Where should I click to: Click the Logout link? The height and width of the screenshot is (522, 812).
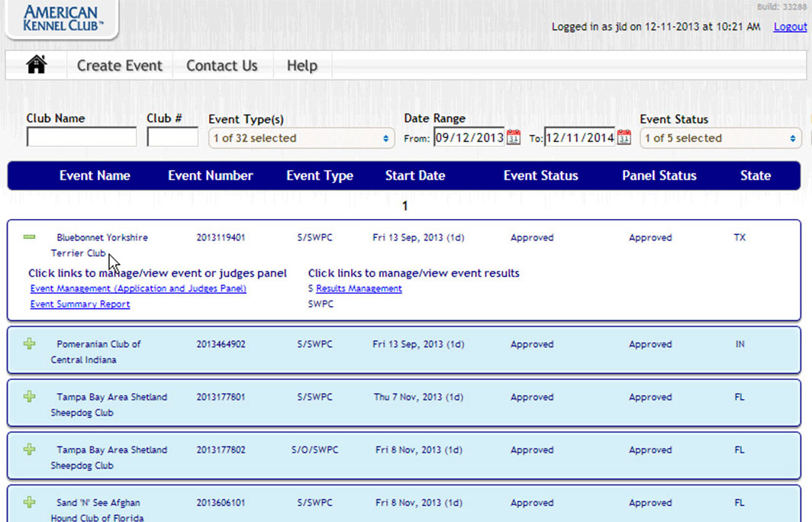[x=790, y=27]
